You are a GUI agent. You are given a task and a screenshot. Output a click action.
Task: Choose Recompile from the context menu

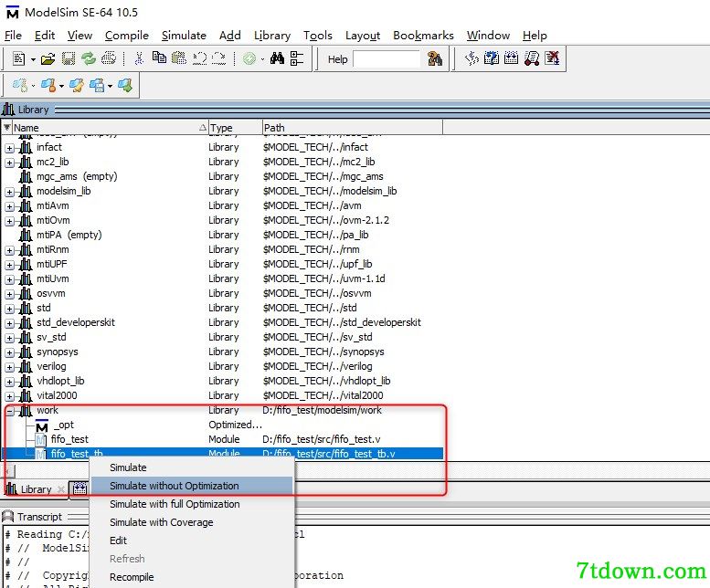tap(193, 577)
